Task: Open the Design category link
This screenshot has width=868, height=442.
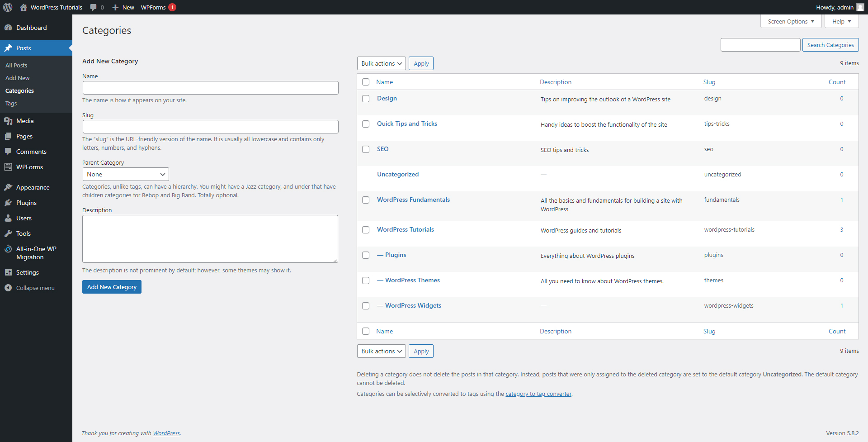Action: pyautogui.click(x=387, y=98)
